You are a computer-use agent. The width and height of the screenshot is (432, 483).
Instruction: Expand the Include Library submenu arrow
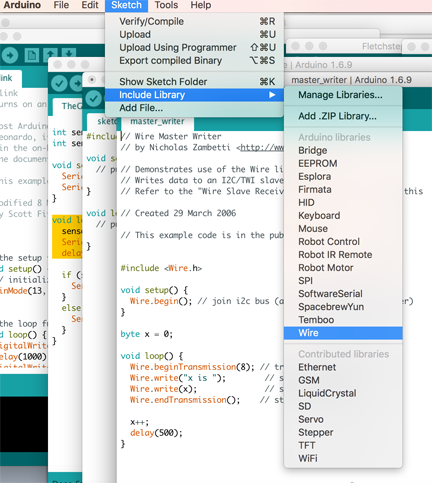click(x=272, y=95)
